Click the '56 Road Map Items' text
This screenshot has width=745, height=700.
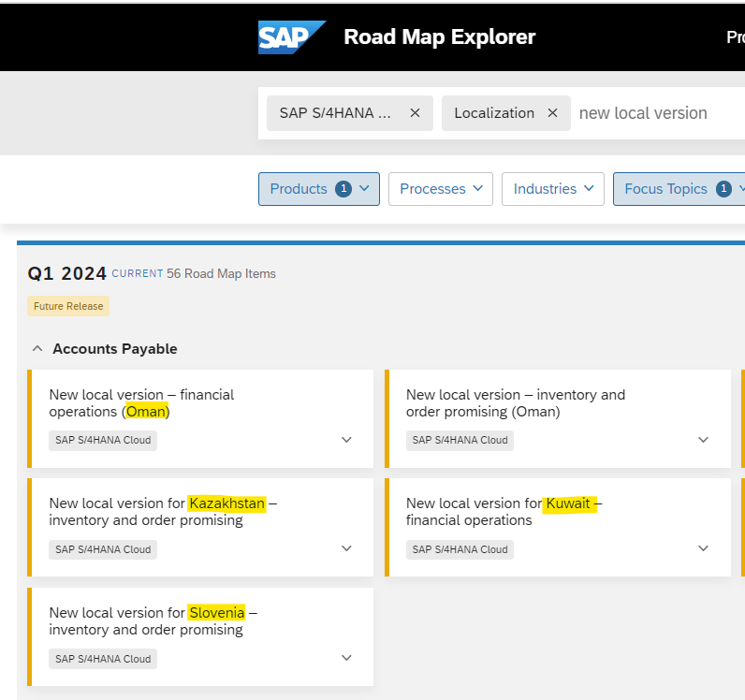tap(221, 273)
